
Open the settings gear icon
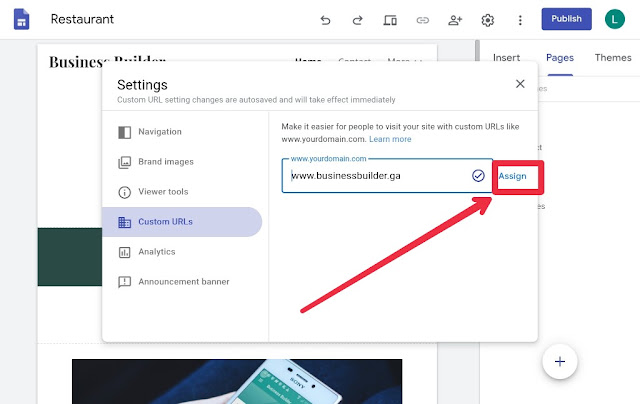(487, 20)
